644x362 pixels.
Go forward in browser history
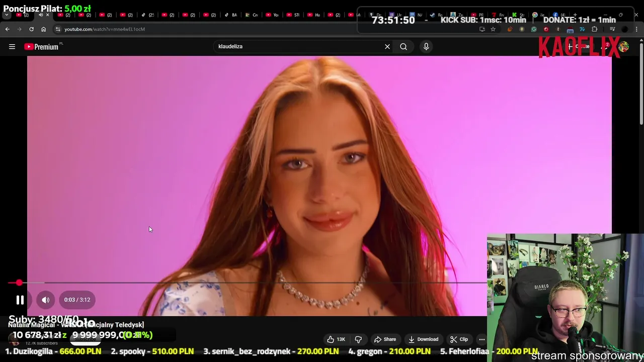pyautogui.click(x=20, y=29)
